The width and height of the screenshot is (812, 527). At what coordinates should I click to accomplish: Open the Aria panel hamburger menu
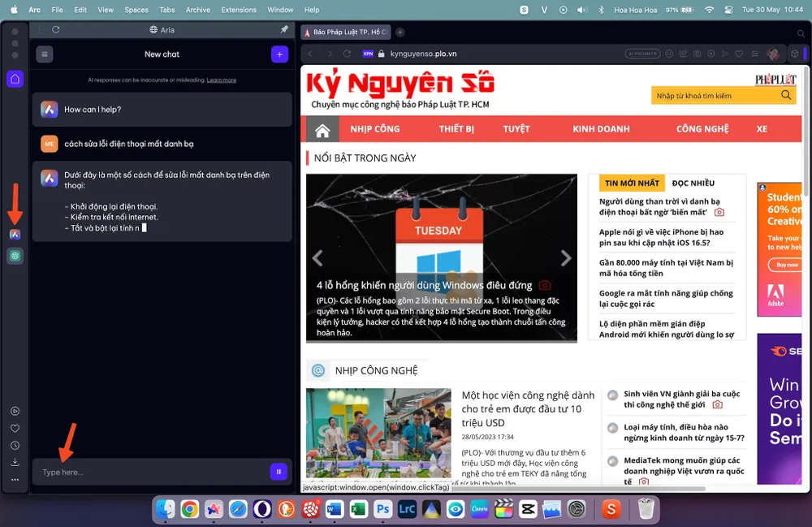pyautogui.click(x=45, y=54)
